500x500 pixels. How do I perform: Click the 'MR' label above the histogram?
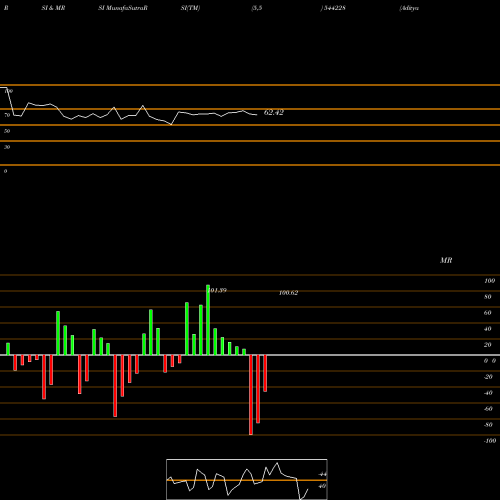[x=446, y=260]
